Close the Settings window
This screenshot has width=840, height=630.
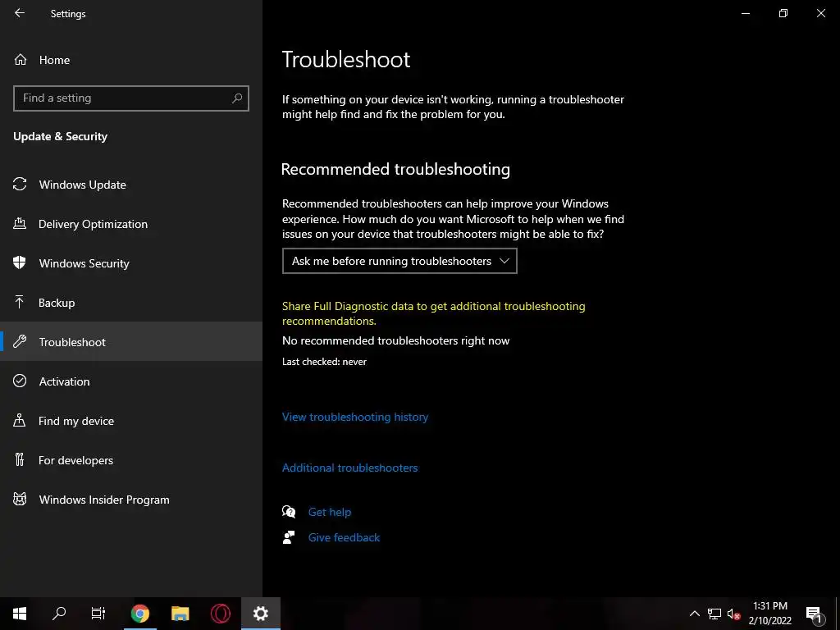[x=820, y=13]
